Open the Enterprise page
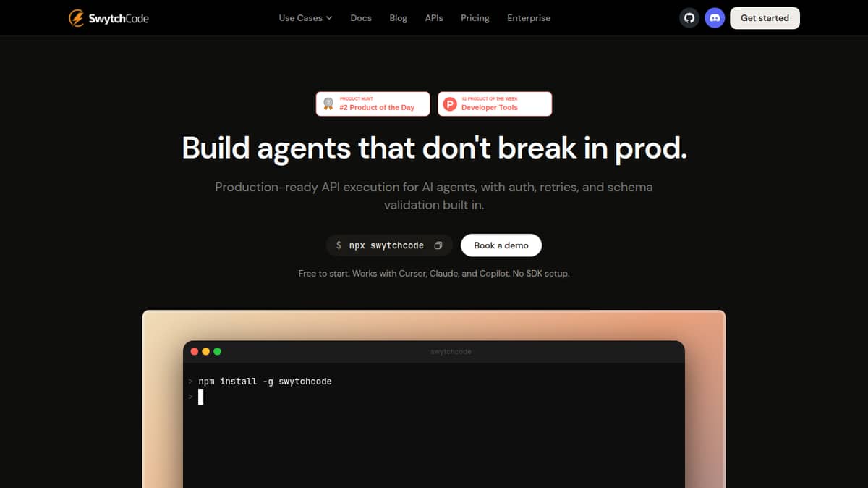868x488 pixels. point(529,18)
